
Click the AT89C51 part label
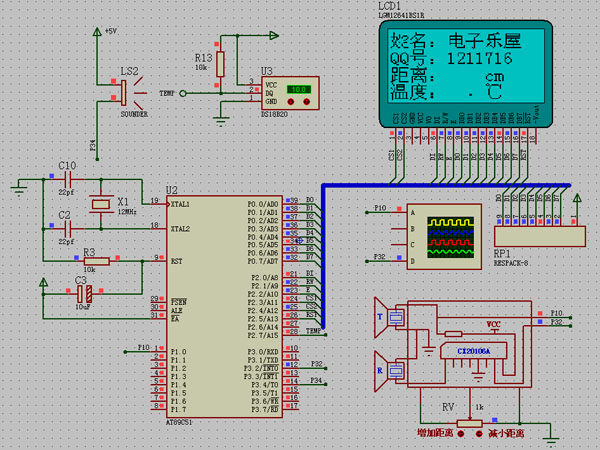coord(179,422)
